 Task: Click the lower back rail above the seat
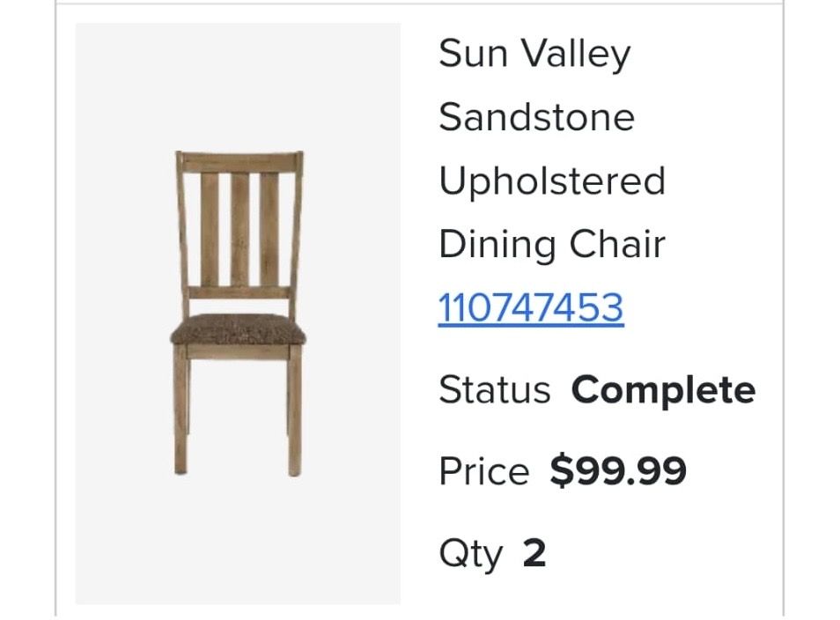coord(239,293)
